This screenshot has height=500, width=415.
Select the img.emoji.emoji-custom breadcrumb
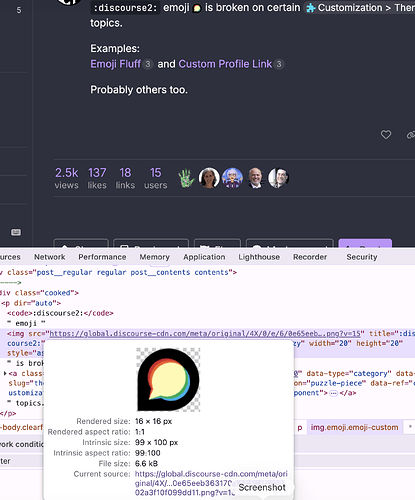(354, 427)
